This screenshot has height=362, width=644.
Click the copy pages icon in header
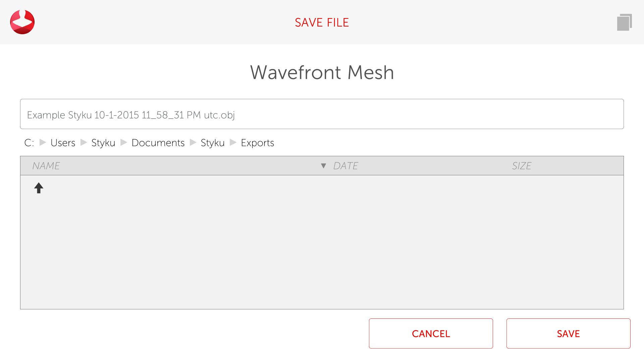click(624, 22)
